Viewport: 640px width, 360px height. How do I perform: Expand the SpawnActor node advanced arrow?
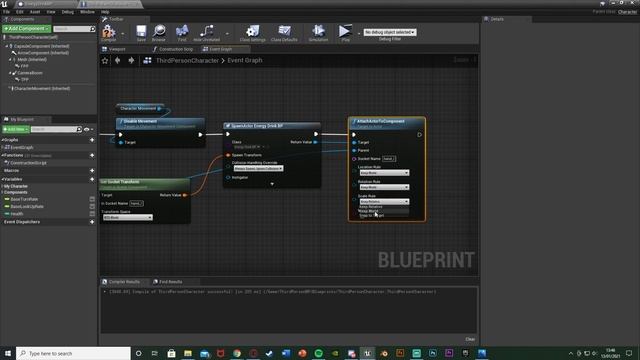[272, 184]
